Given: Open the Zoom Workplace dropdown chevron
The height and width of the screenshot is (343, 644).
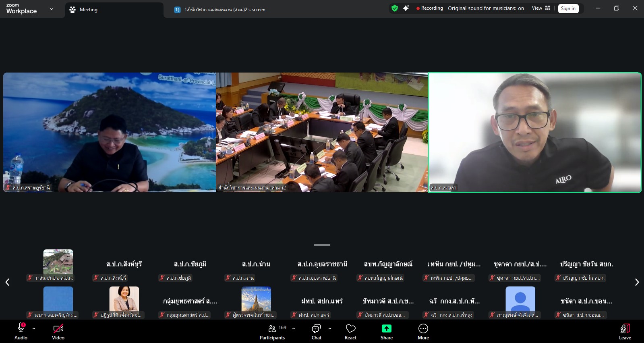Looking at the screenshot, I should pyautogui.click(x=51, y=9).
